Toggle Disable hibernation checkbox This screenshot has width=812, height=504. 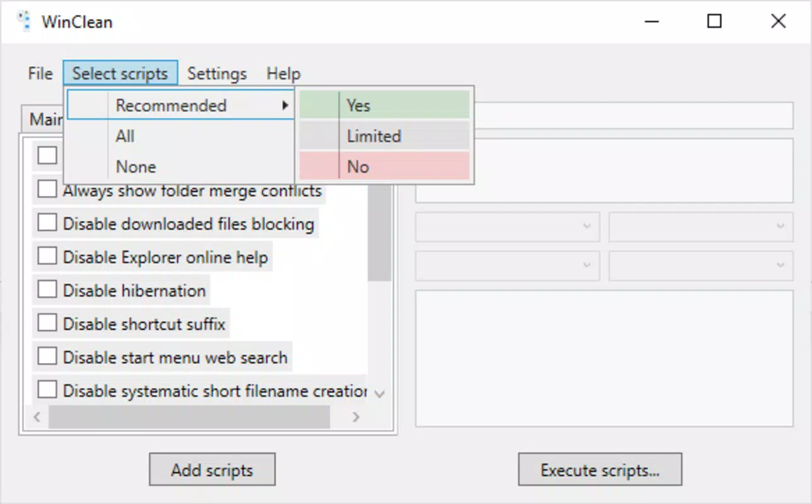tap(47, 290)
